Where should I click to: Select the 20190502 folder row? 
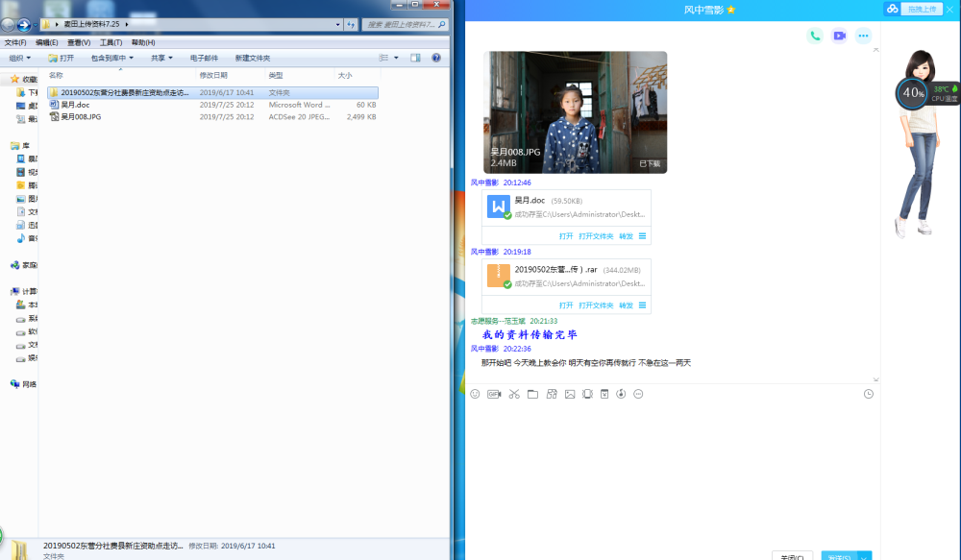[212, 92]
